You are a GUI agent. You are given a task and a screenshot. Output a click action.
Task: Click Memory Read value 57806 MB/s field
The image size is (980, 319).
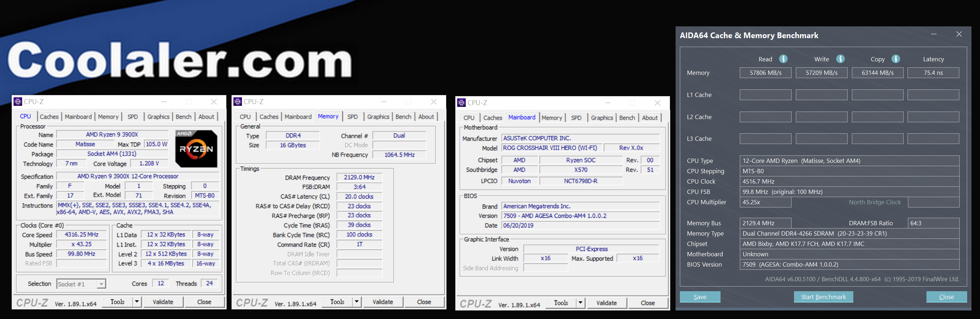point(766,73)
